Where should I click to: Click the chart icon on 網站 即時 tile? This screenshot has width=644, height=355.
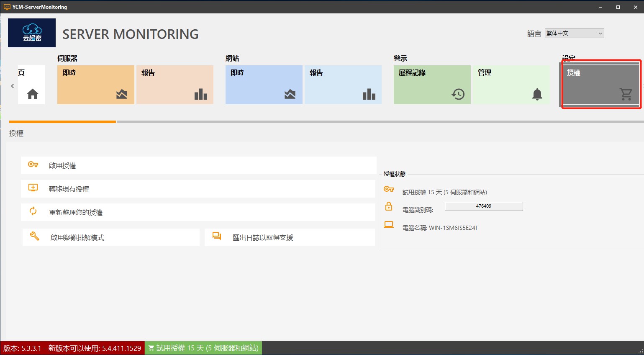click(x=290, y=94)
